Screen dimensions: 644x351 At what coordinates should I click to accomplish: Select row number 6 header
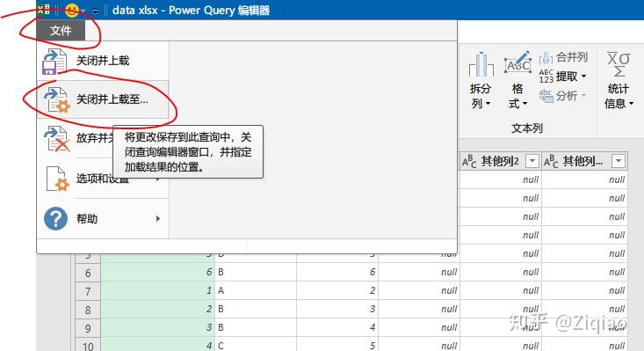coord(88,273)
